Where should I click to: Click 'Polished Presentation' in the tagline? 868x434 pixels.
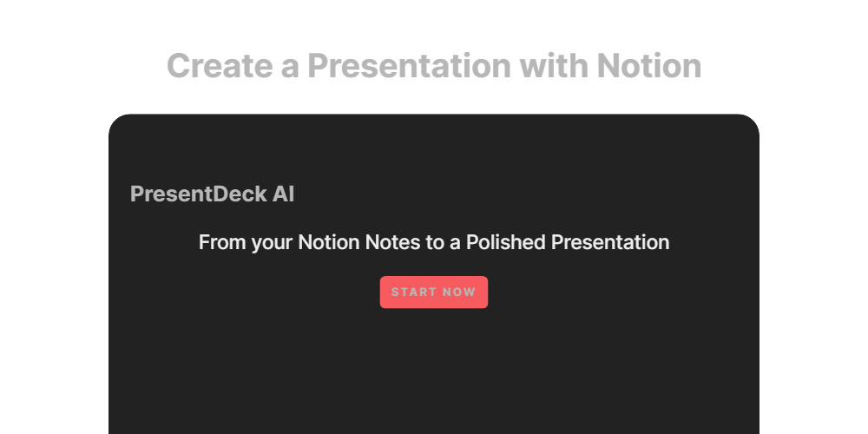(567, 242)
